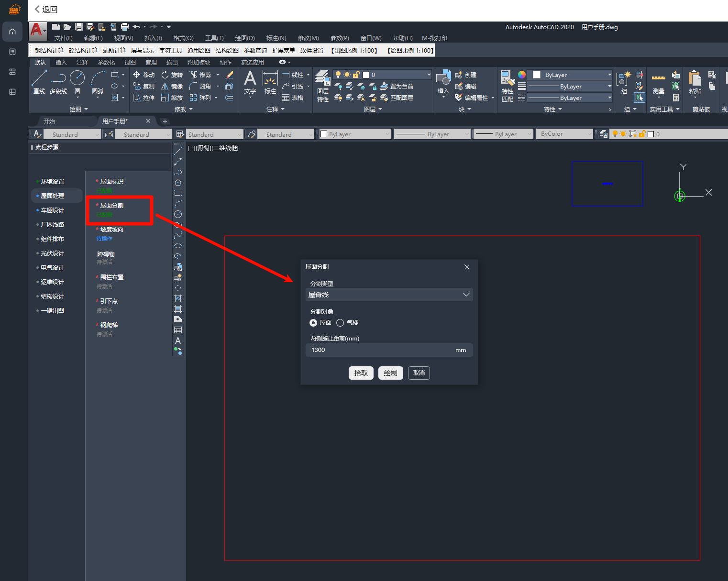Select the 气楼 radio button
Image resolution: width=728 pixels, height=581 pixels.
click(340, 323)
